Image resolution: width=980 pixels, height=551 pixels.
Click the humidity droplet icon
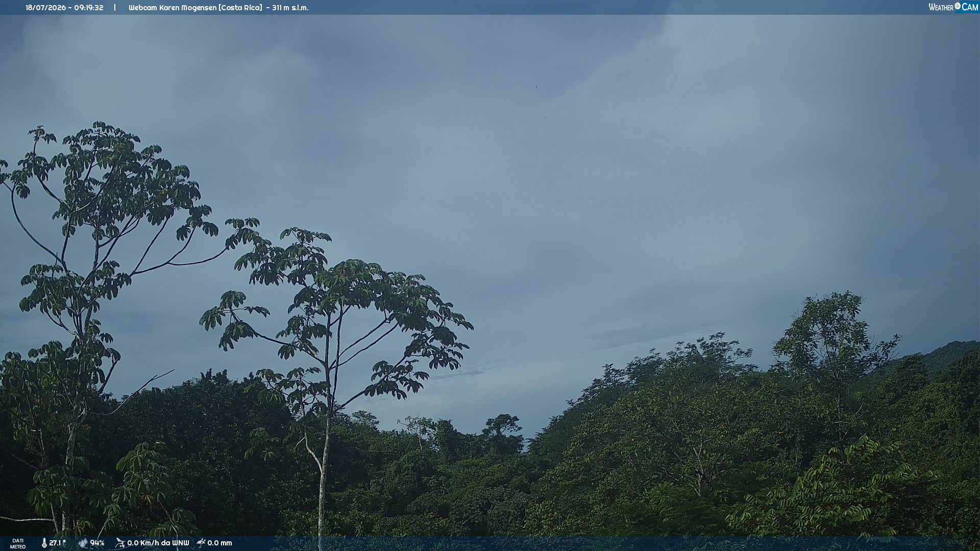click(x=83, y=543)
